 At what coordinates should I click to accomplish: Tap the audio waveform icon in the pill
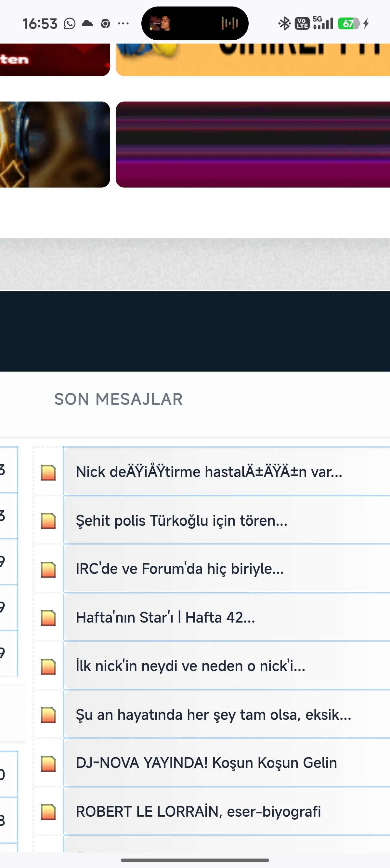click(230, 23)
